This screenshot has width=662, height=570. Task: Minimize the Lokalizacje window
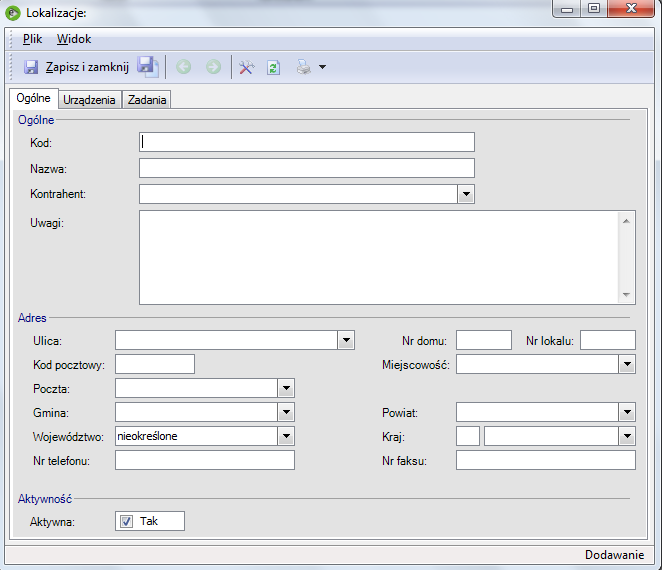pyautogui.click(x=567, y=8)
